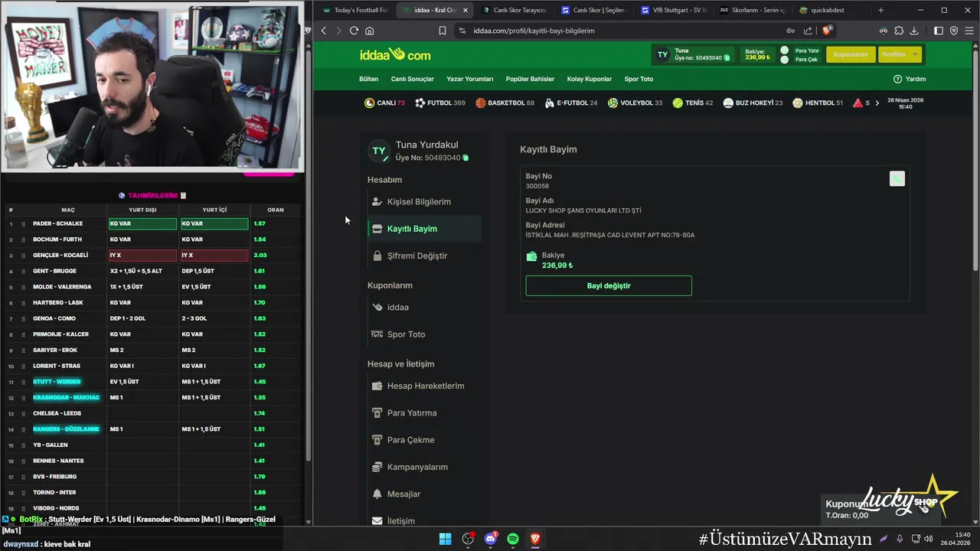Open Popüler Bahisler menu item

point(530,79)
